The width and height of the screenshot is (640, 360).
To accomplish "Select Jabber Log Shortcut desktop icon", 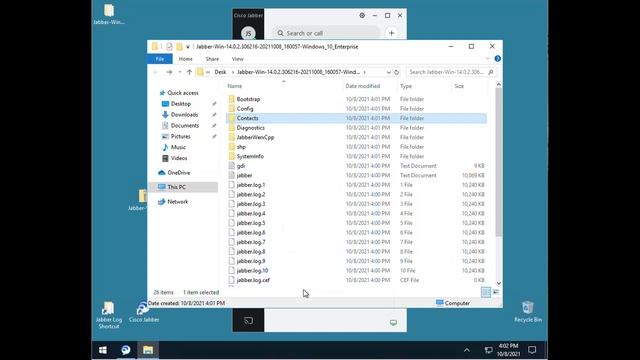I will point(109,315).
